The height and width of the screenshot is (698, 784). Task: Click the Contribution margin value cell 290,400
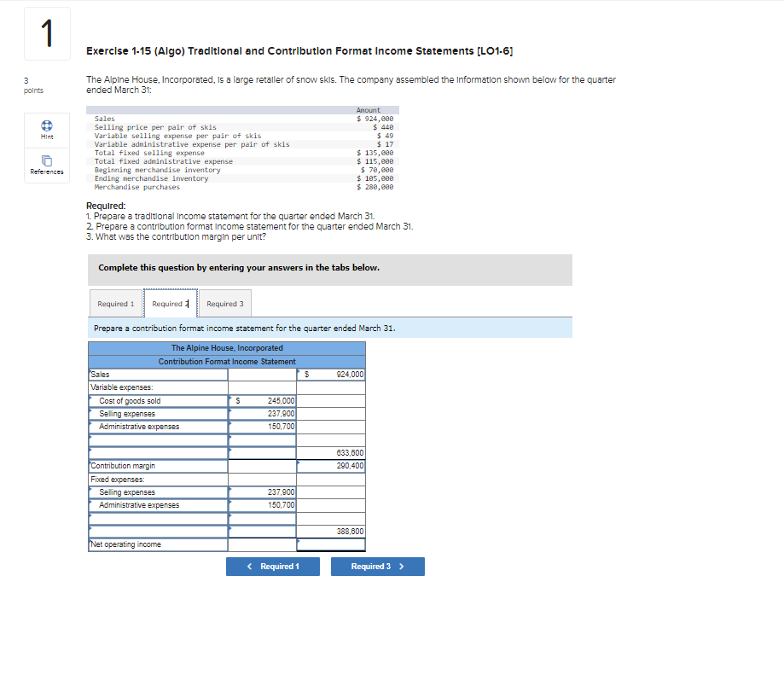(333, 466)
